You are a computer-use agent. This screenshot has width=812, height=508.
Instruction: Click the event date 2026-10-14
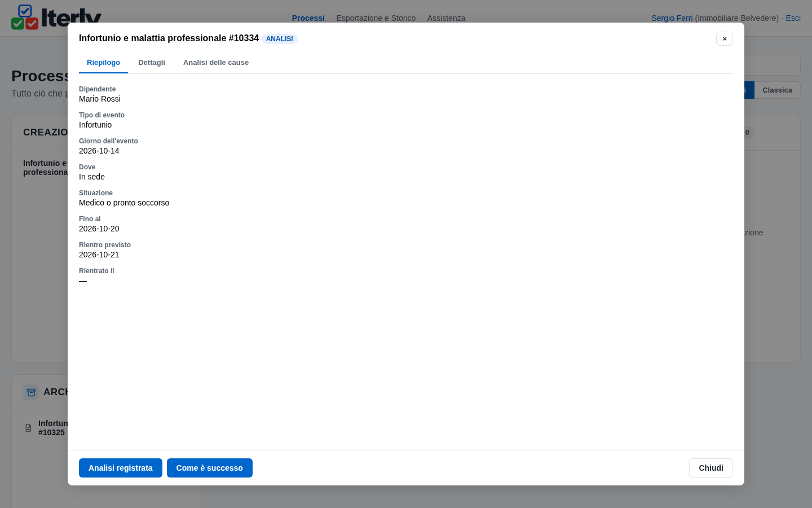tap(99, 151)
